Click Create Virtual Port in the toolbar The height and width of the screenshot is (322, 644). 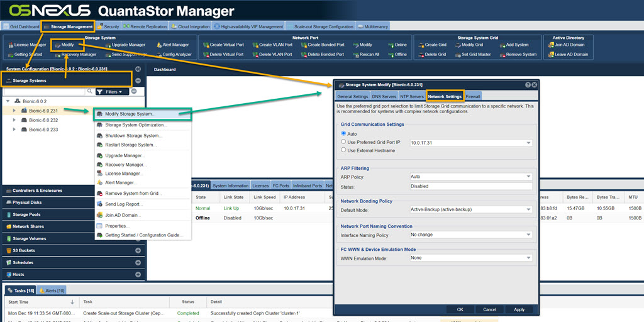[x=223, y=45]
